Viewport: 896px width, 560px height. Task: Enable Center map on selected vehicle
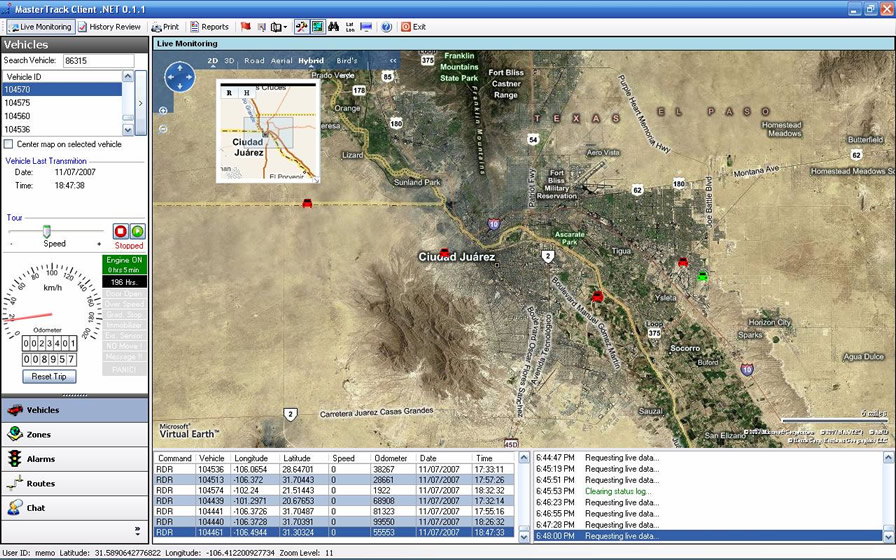click(9, 144)
